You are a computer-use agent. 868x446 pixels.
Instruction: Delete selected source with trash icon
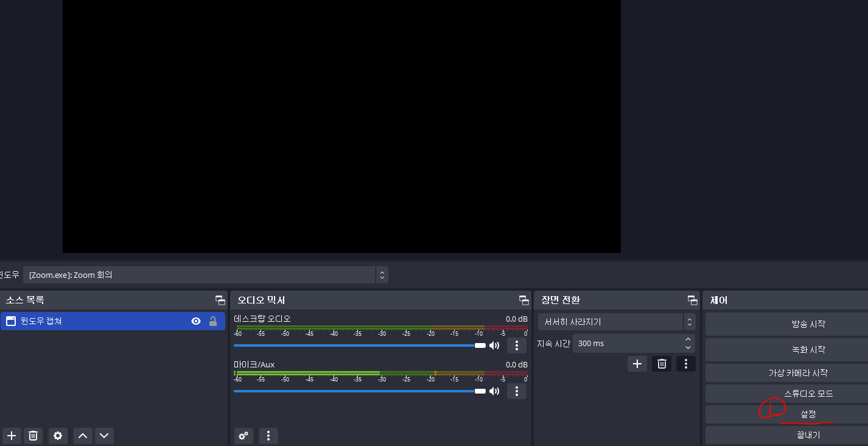[33, 436]
